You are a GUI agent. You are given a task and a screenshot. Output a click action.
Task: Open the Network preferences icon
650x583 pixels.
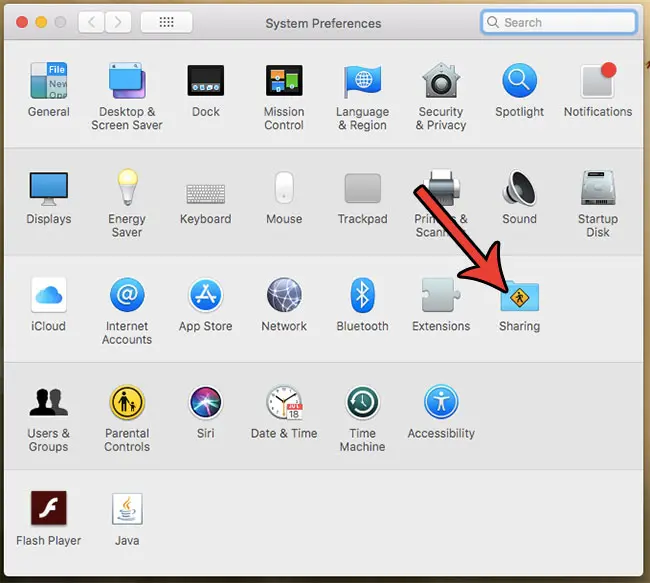[x=284, y=297]
